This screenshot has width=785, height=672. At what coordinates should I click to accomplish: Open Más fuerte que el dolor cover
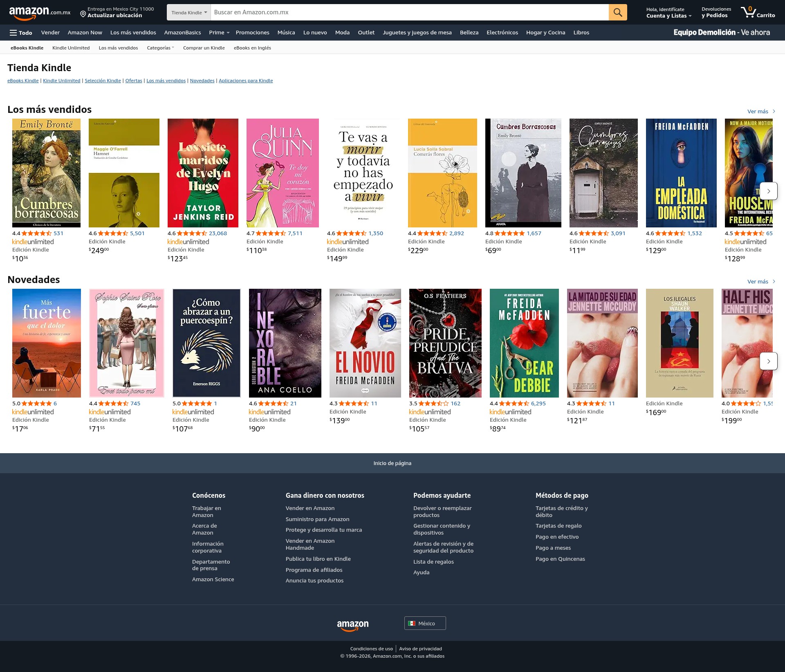(x=47, y=343)
